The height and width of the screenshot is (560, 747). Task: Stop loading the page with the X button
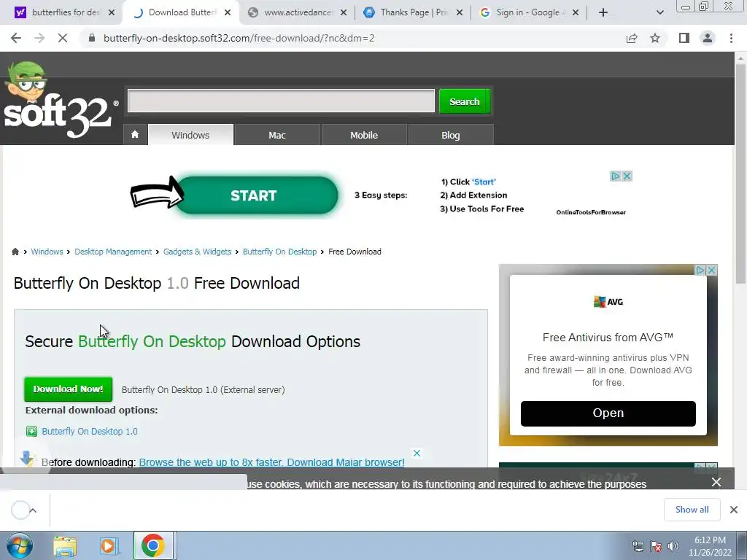click(x=63, y=38)
